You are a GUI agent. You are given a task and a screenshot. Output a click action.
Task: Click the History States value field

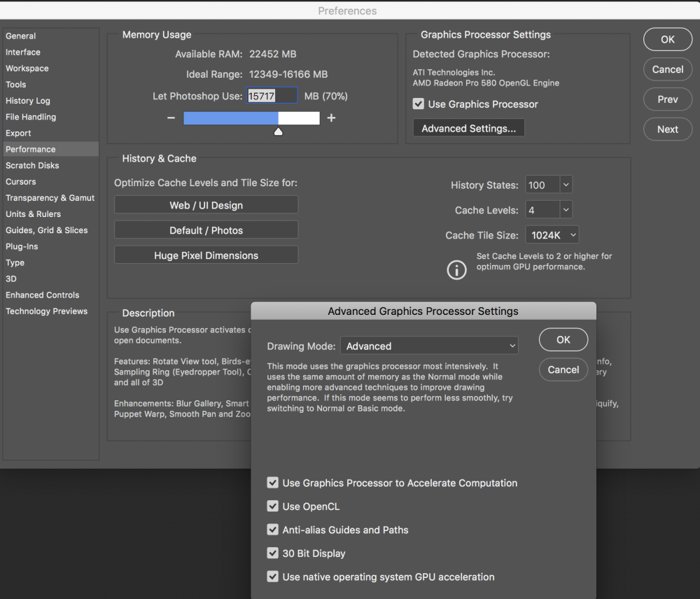click(542, 185)
